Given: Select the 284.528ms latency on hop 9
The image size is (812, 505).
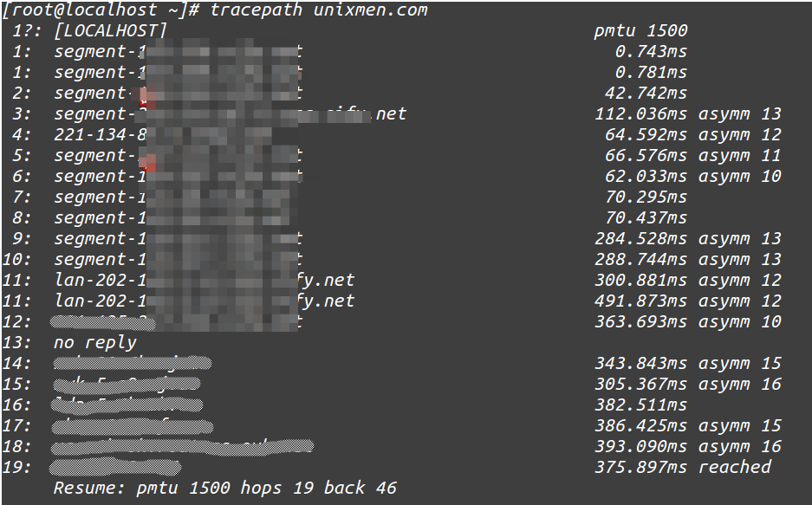Looking at the screenshot, I should pos(640,238).
